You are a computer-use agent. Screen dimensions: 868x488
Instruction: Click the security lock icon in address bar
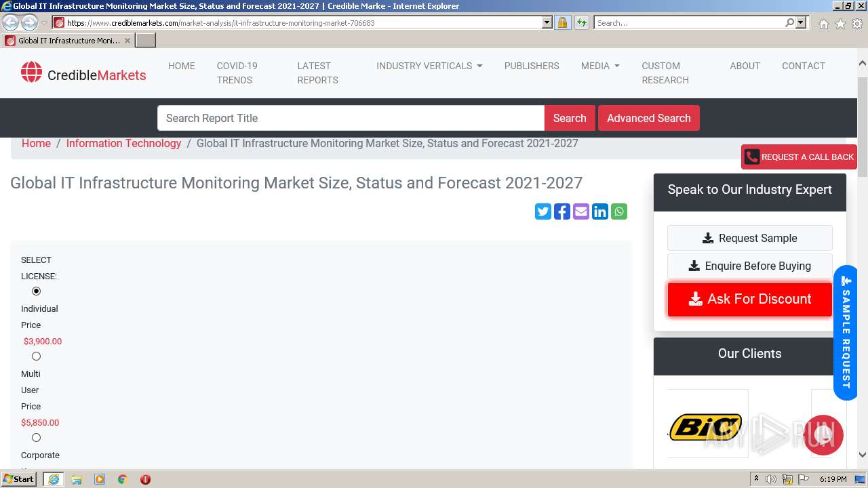pos(562,22)
